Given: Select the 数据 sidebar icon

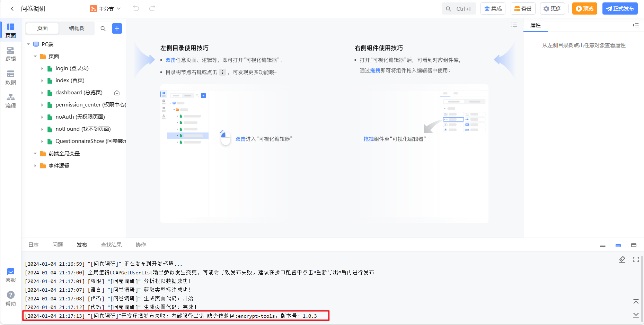Looking at the screenshot, I should (11, 77).
